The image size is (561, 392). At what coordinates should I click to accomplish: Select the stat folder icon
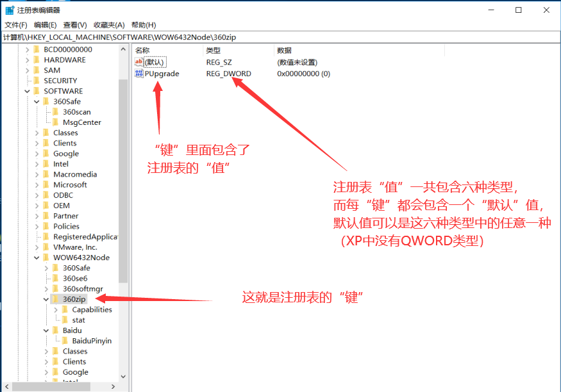click(x=65, y=320)
